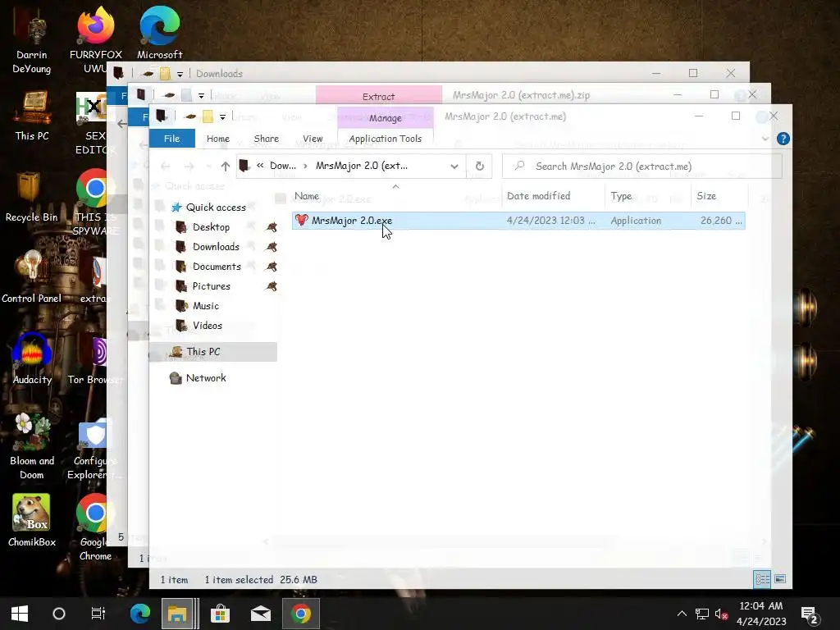Viewport: 840px width, 630px height.
Task: Open Chrome from the taskbar
Action: click(x=301, y=614)
